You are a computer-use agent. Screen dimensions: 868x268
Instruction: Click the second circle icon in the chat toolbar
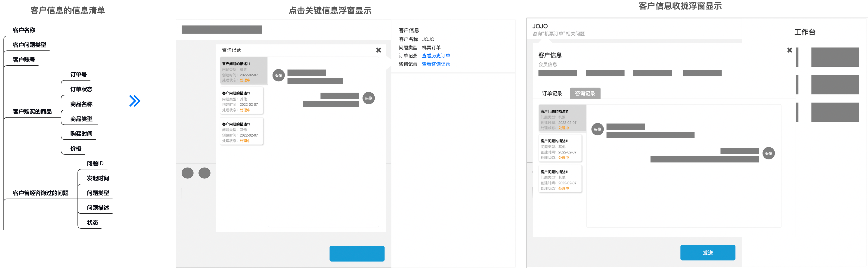click(x=205, y=173)
